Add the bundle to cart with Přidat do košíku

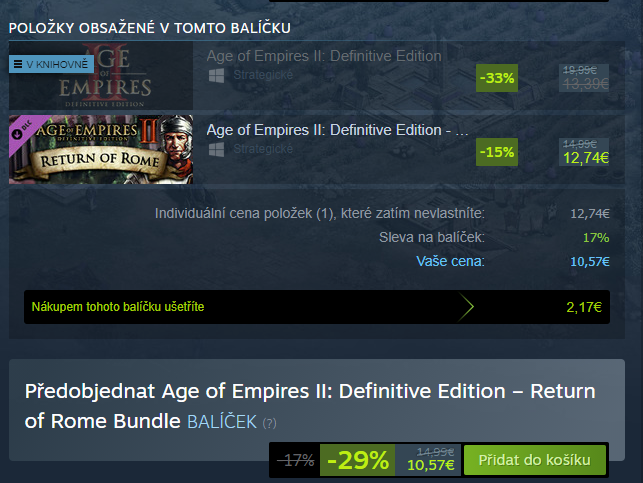click(535, 460)
